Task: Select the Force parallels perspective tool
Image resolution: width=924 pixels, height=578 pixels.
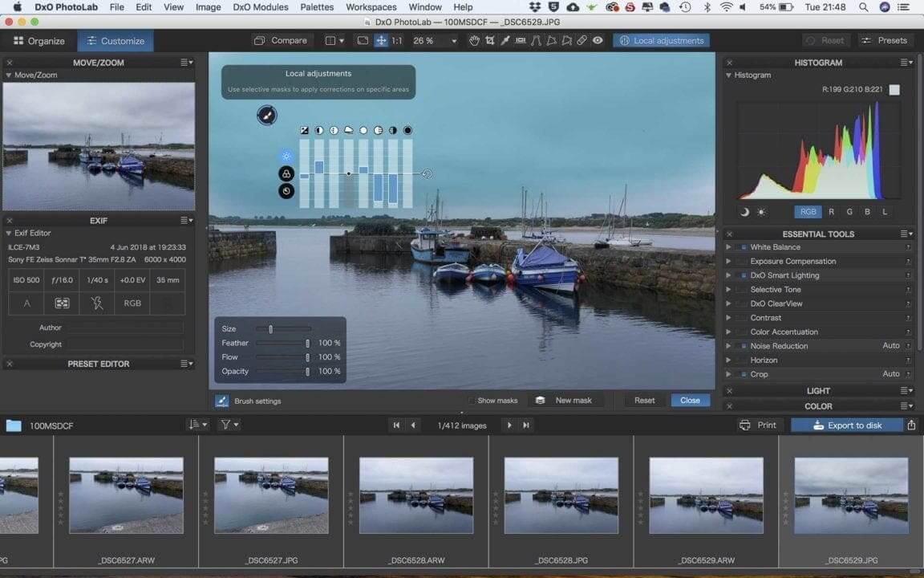Action: 536,41
